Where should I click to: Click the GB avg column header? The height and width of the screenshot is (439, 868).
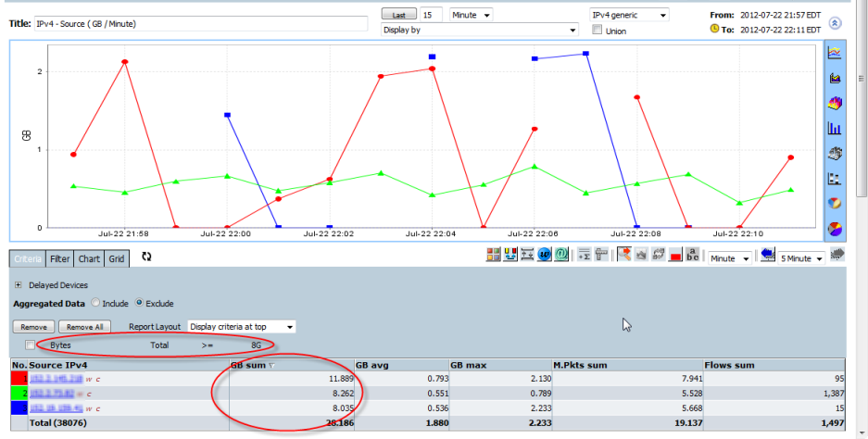click(x=401, y=365)
